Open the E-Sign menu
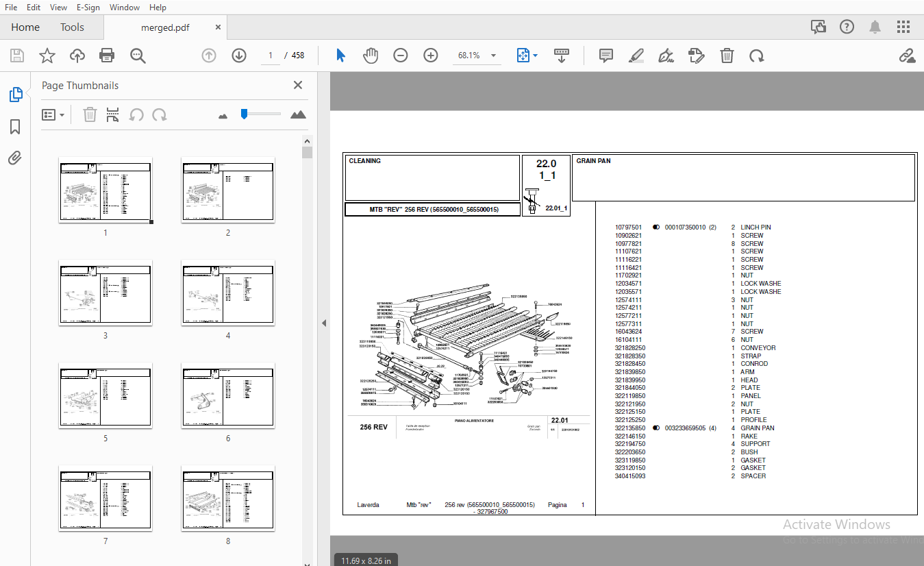The height and width of the screenshot is (566, 924). 88,8
